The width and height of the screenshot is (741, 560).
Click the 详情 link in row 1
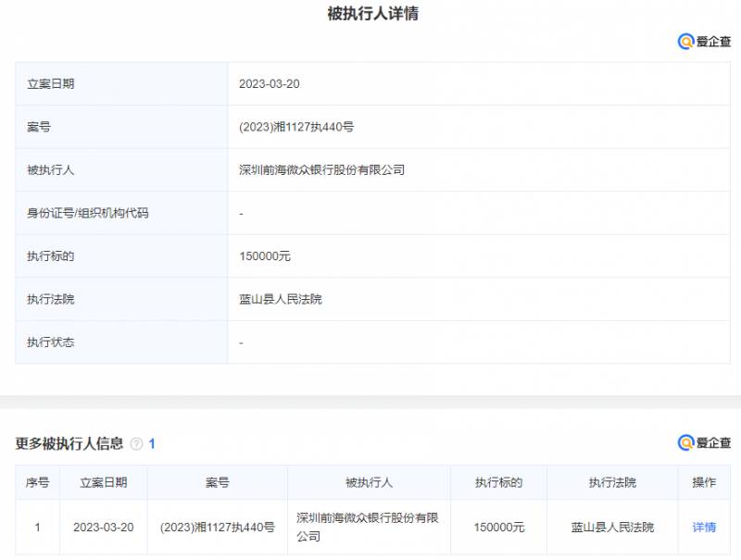click(x=704, y=527)
